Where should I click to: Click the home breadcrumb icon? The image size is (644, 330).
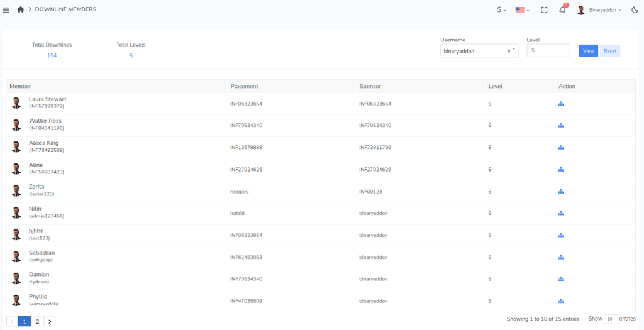pos(21,9)
